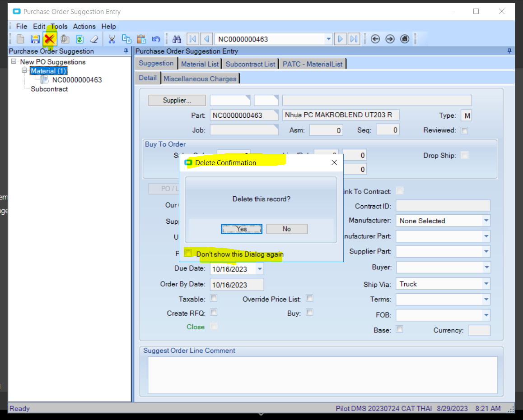Check the Taxable checkbox
The width and height of the screenshot is (523, 420).
[x=214, y=298]
